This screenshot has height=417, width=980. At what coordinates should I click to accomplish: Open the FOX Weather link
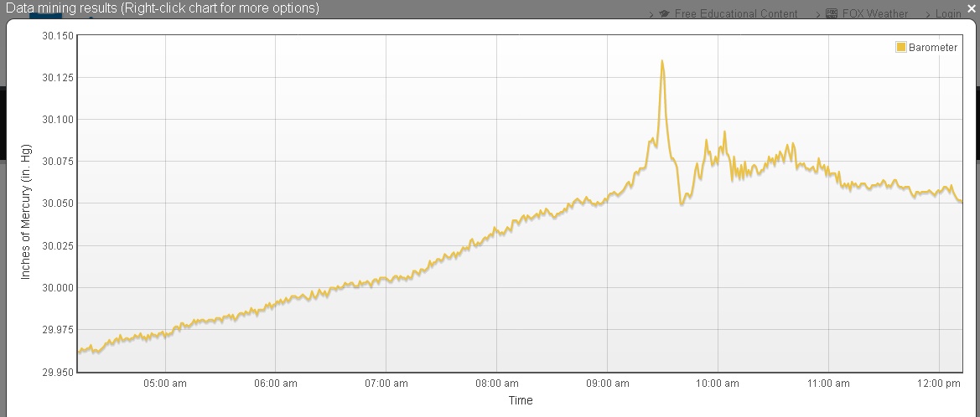point(874,13)
